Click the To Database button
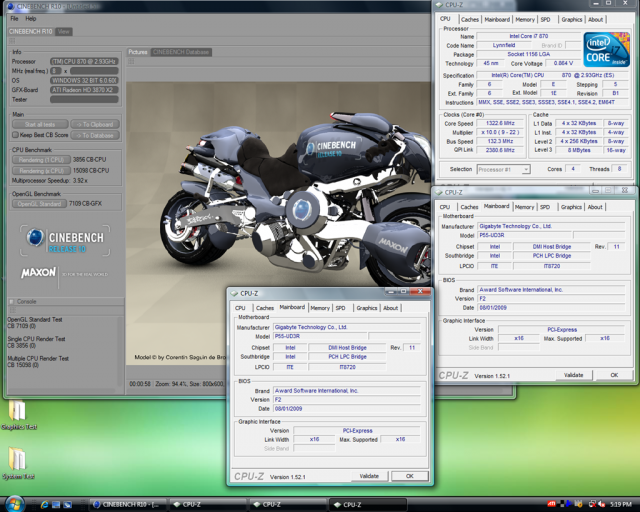The height and width of the screenshot is (512, 640). click(x=95, y=135)
